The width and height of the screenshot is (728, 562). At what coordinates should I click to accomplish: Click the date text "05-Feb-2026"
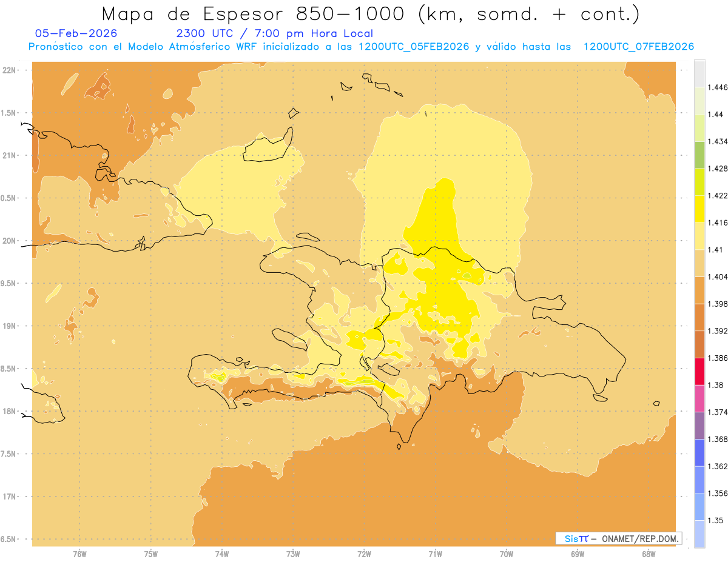tap(76, 34)
